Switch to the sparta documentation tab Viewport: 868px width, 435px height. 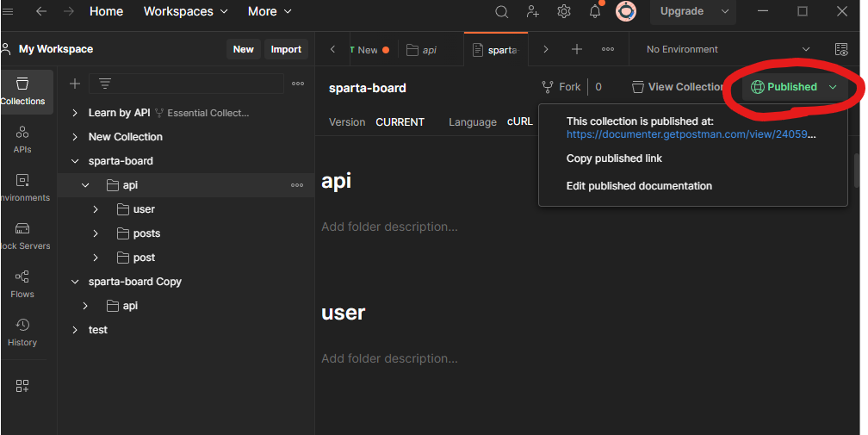pyautogui.click(x=496, y=50)
